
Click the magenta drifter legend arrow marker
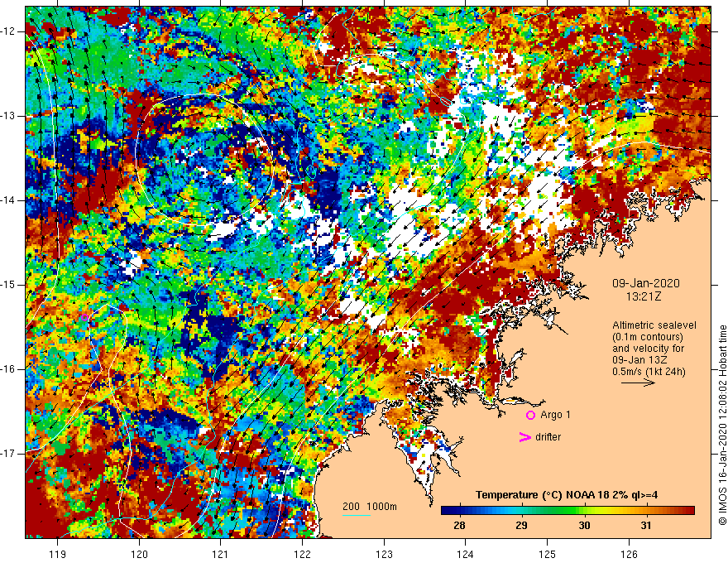pos(524,437)
